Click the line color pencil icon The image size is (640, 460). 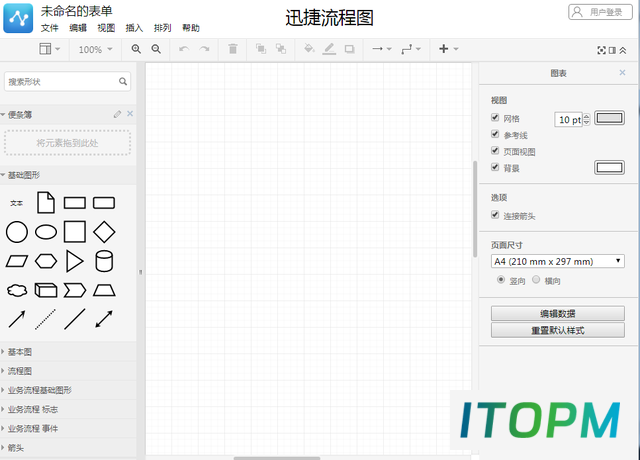click(x=329, y=49)
